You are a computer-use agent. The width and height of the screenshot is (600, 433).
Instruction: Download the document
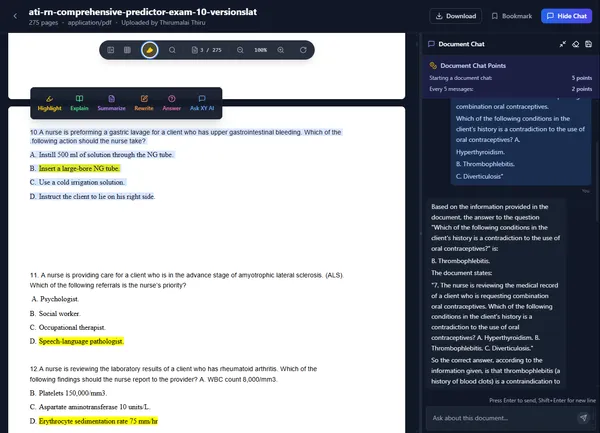click(x=454, y=16)
